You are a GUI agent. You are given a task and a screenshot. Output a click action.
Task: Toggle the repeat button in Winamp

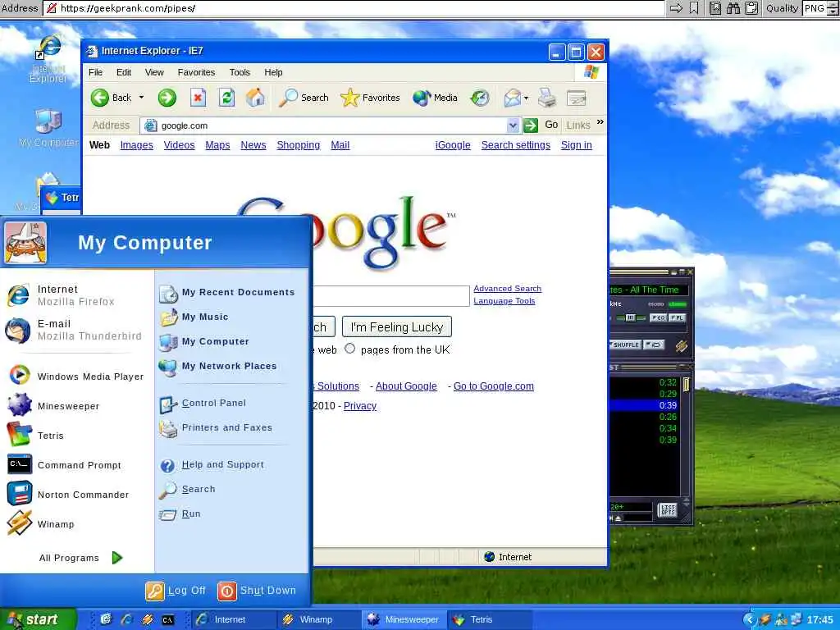[x=654, y=345]
